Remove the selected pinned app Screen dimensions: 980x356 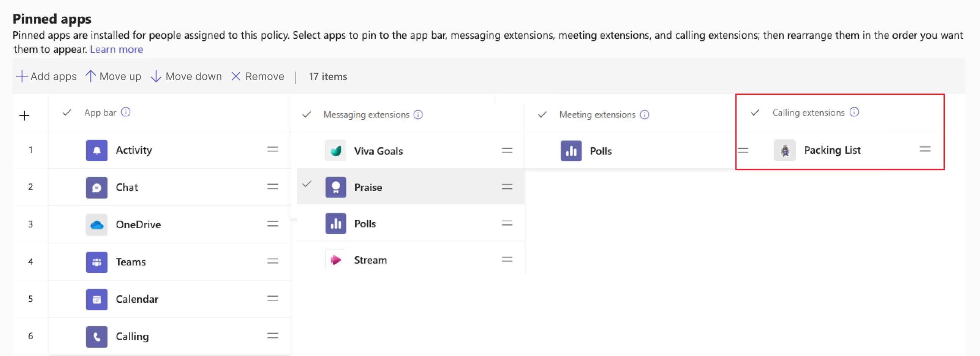[x=258, y=76]
